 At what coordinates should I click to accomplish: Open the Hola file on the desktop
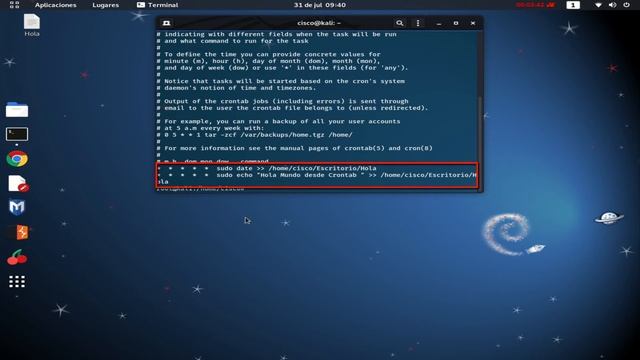[x=31, y=25]
